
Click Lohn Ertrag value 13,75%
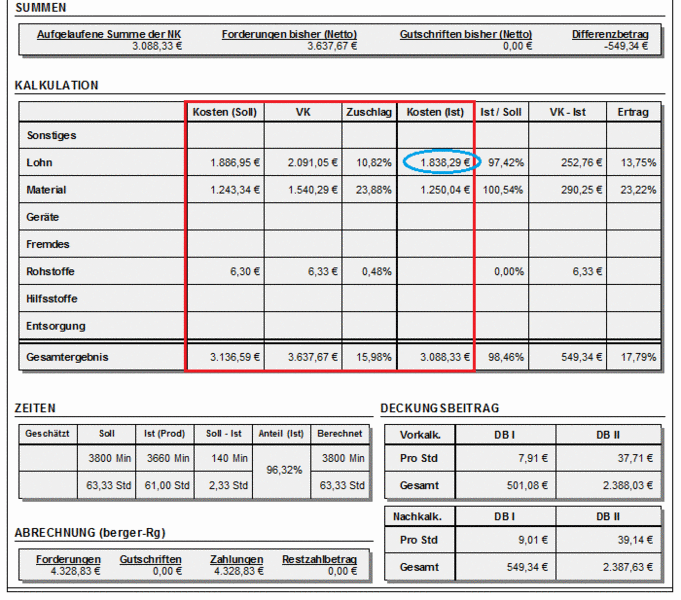[x=638, y=162]
